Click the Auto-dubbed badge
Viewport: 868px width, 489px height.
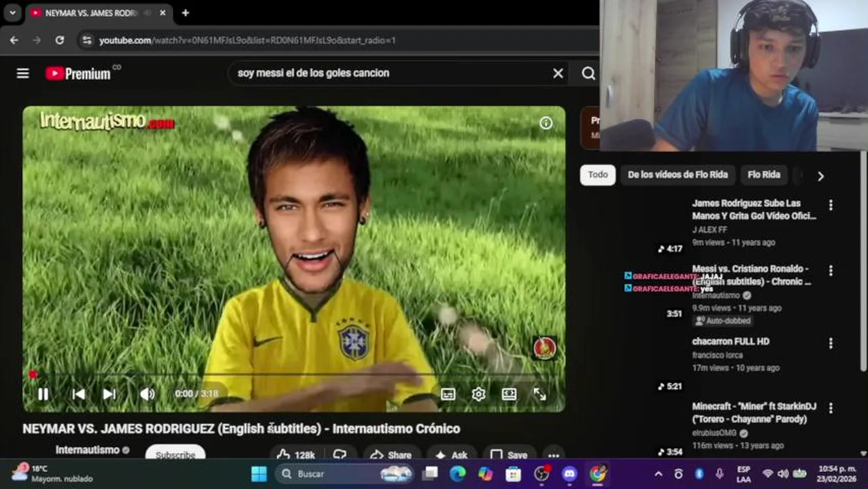(x=722, y=321)
